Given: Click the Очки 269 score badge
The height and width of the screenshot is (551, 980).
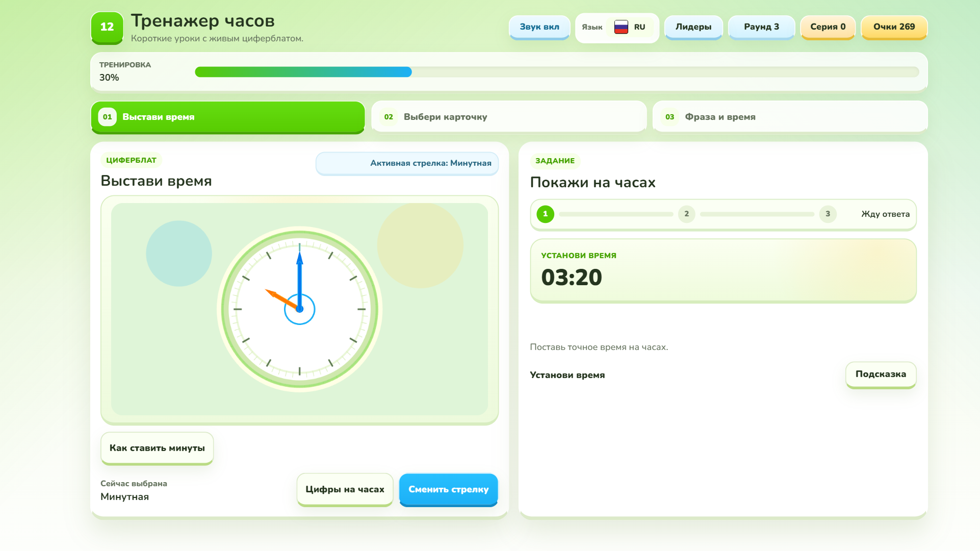Looking at the screenshot, I should point(894,27).
